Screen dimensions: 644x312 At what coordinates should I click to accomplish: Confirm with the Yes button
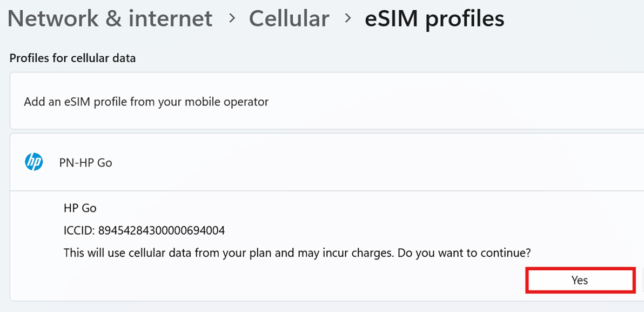pyautogui.click(x=580, y=280)
